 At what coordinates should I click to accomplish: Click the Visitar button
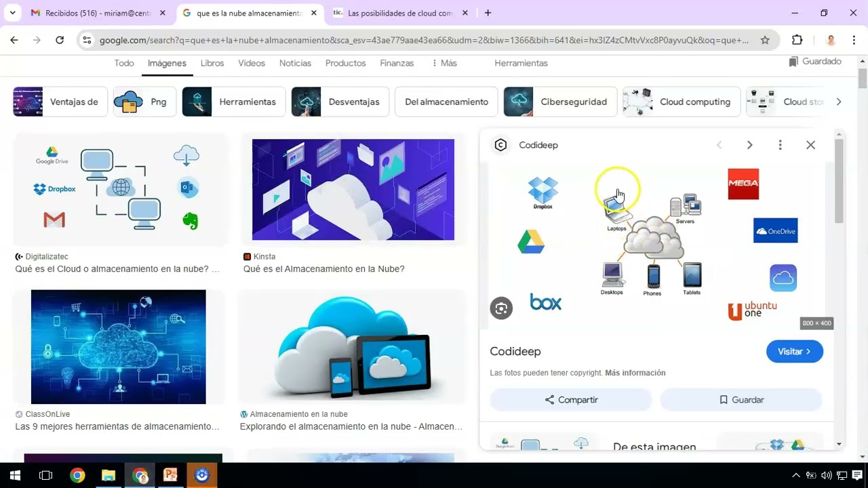pos(795,352)
